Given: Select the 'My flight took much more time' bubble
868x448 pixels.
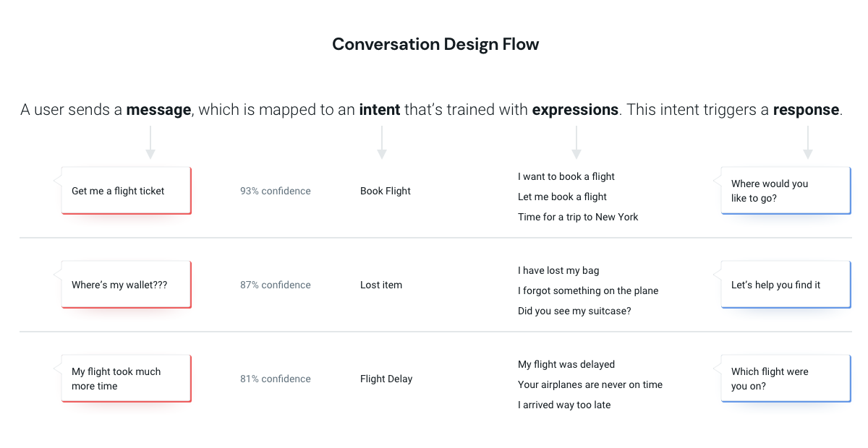Looking at the screenshot, I should 123,379.
